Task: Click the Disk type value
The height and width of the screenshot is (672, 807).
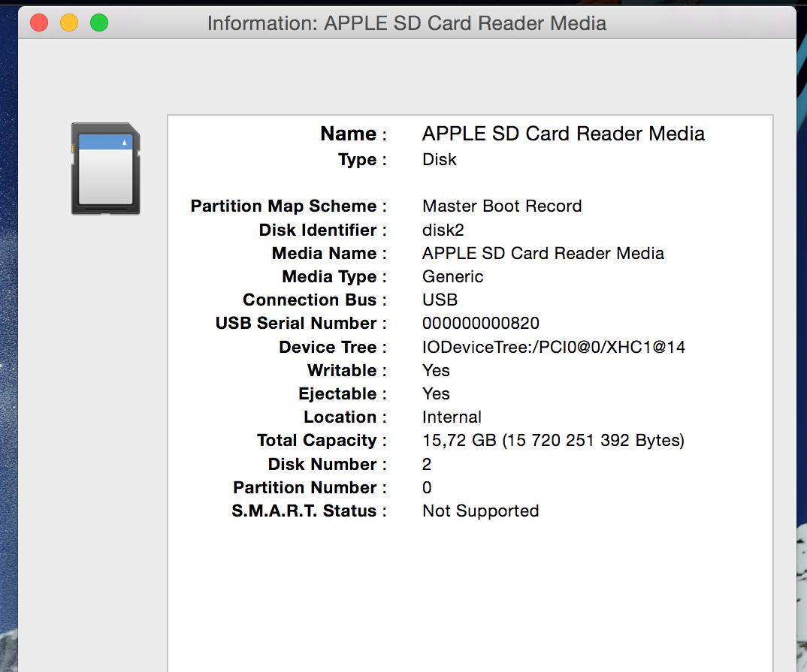Action: [439, 159]
